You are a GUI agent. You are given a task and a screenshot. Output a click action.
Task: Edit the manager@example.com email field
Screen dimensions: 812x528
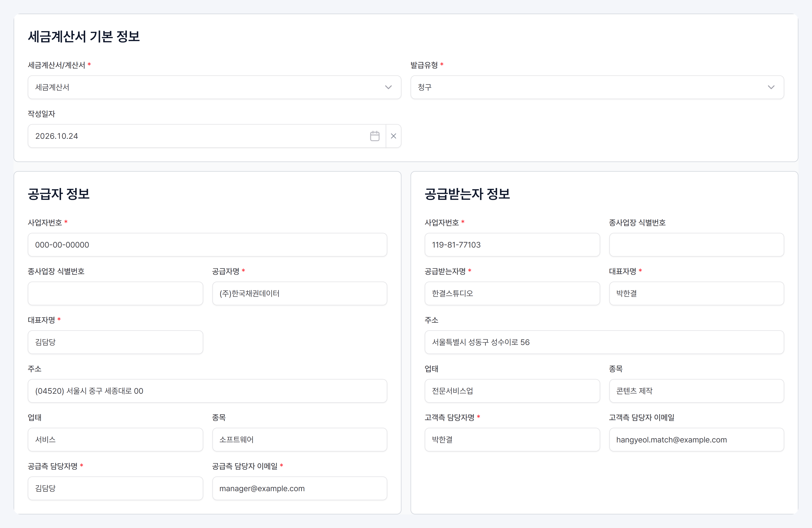300,488
